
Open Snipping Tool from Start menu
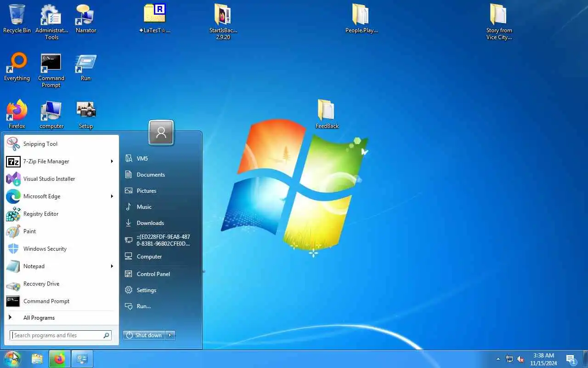[62, 144]
